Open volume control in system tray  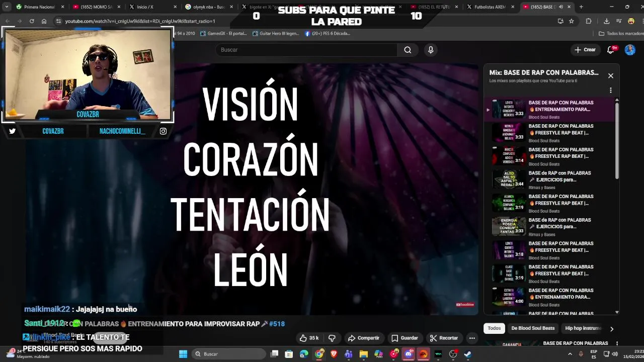[x=614, y=354]
